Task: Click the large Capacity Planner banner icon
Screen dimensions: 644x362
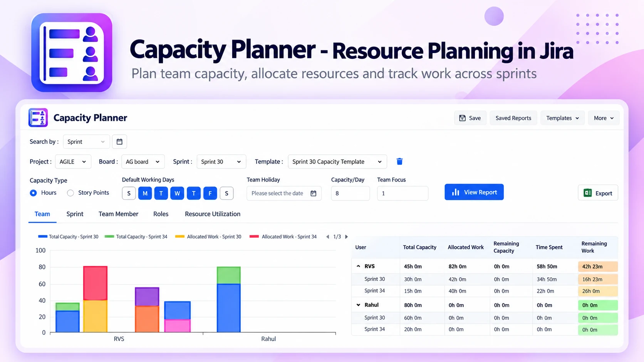Action: pyautogui.click(x=72, y=53)
